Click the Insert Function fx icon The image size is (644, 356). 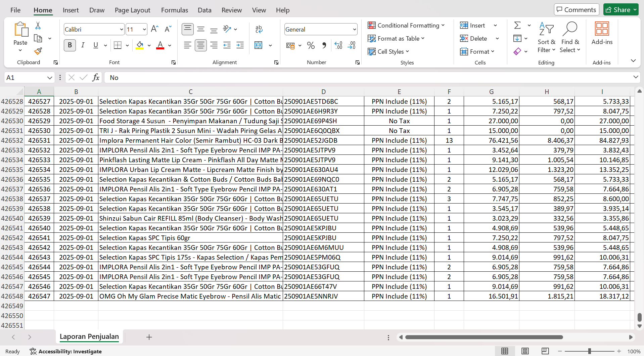[x=96, y=78]
